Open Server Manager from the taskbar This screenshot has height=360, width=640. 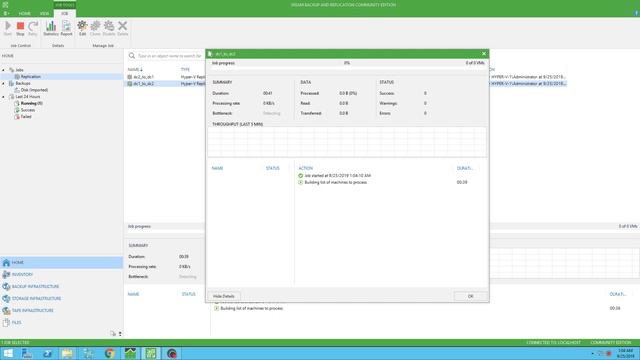tap(27, 353)
